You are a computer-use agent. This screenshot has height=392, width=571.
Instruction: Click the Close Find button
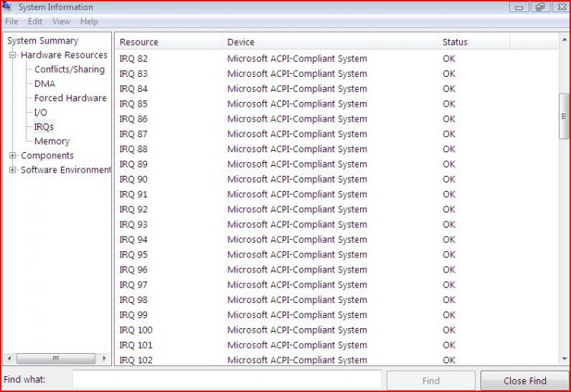(525, 381)
